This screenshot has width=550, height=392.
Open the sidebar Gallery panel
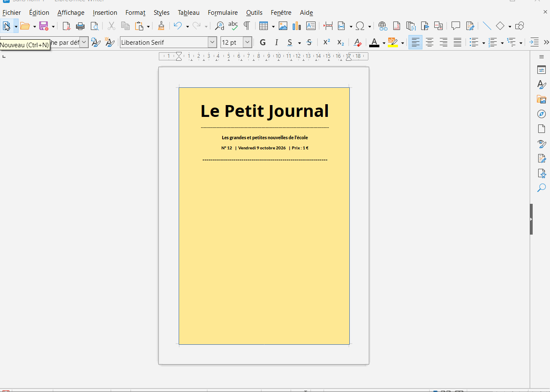coord(542,99)
